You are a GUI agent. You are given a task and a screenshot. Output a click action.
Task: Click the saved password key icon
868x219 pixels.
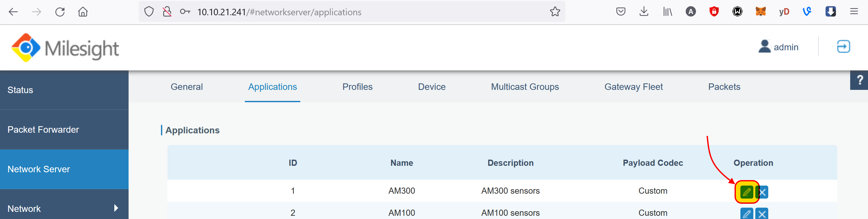185,12
